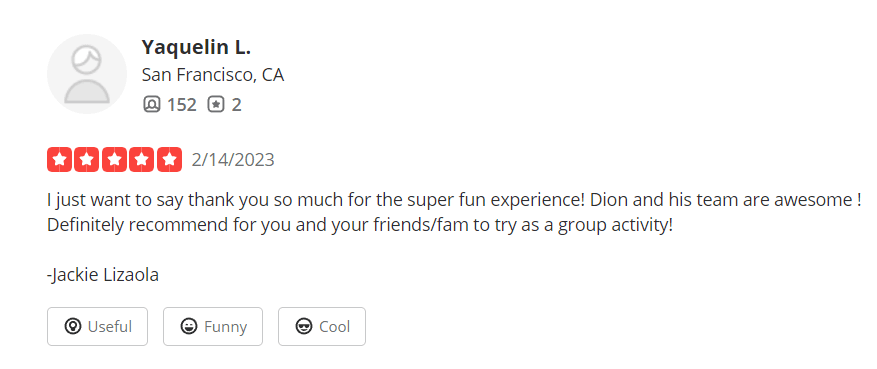This screenshot has width=877, height=369.
Task: Click the -Jackie Lizaola signature text
Action: pyautogui.click(x=103, y=275)
